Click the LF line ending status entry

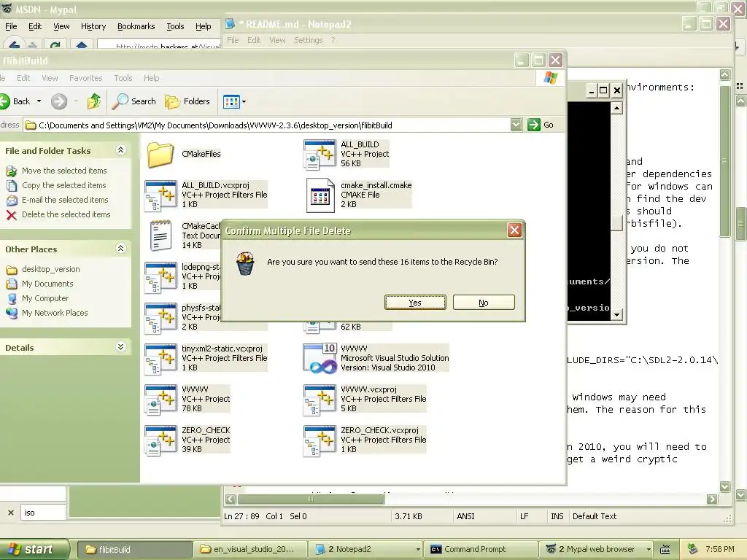pos(524,516)
